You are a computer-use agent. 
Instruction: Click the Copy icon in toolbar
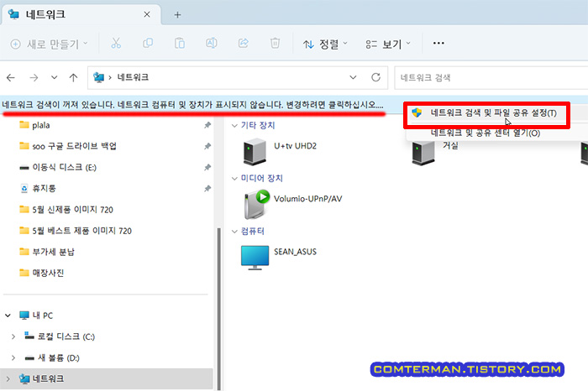tap(148, 44)
